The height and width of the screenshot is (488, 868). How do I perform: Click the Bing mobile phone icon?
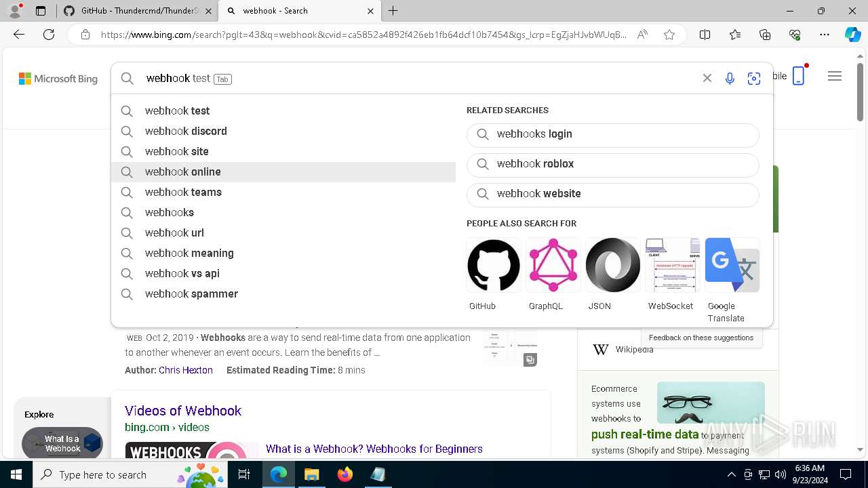pyautogui.click(x=799, y=75)
